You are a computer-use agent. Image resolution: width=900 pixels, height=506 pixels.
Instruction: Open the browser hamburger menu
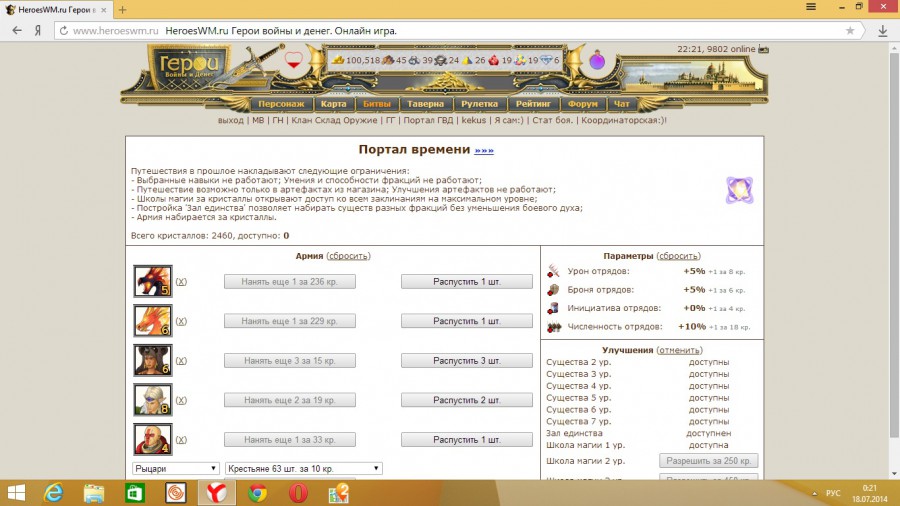point(811,7)
